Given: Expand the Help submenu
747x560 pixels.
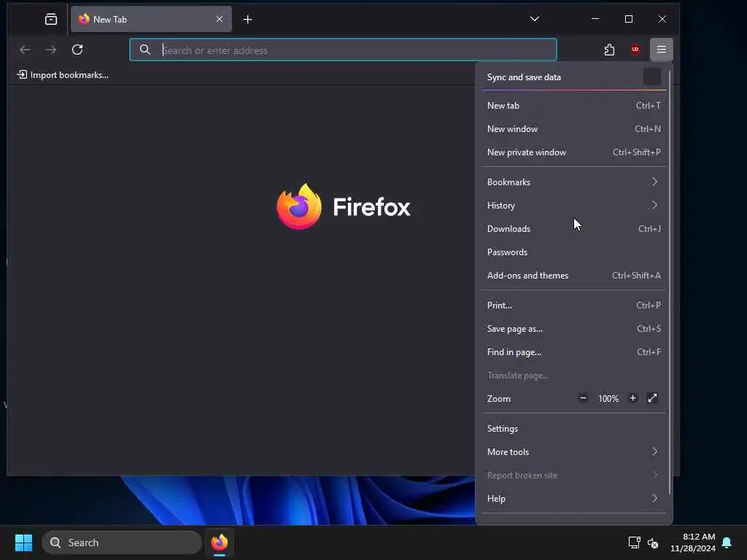Looking at the screenshot, I should pos(573,499).
